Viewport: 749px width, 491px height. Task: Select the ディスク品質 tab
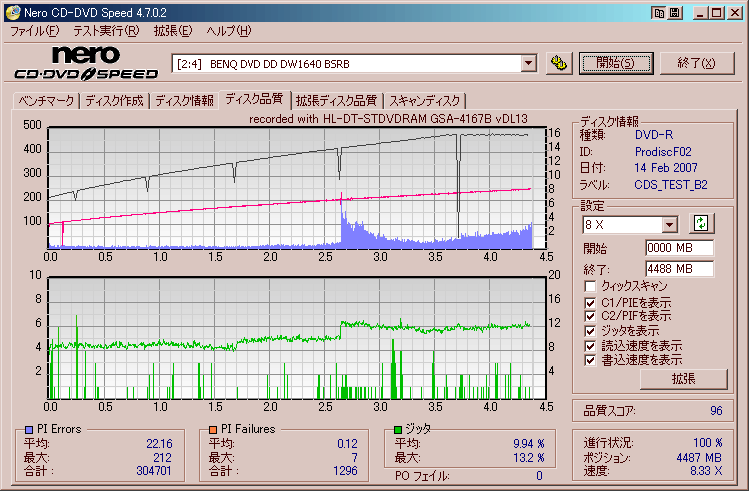pyautogui.click(x=254, y=99)
